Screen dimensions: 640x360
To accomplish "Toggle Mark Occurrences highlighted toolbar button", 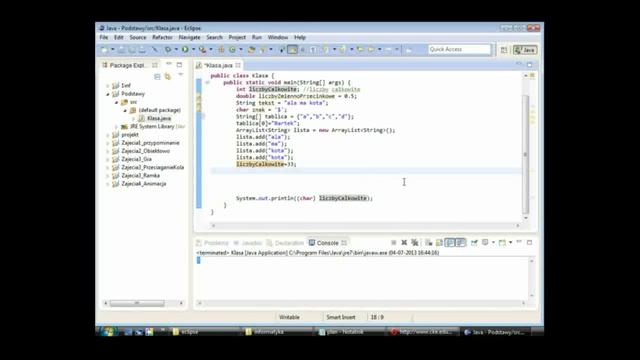I will (292, 49).
